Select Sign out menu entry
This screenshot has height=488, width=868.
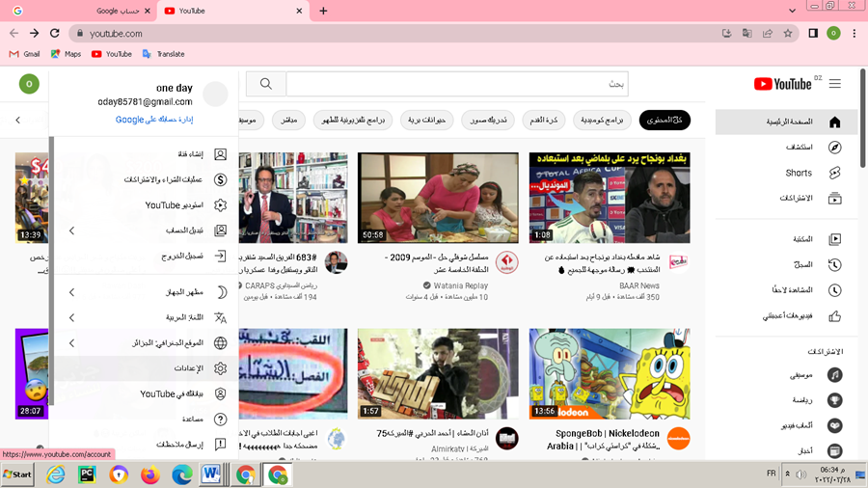147,257
